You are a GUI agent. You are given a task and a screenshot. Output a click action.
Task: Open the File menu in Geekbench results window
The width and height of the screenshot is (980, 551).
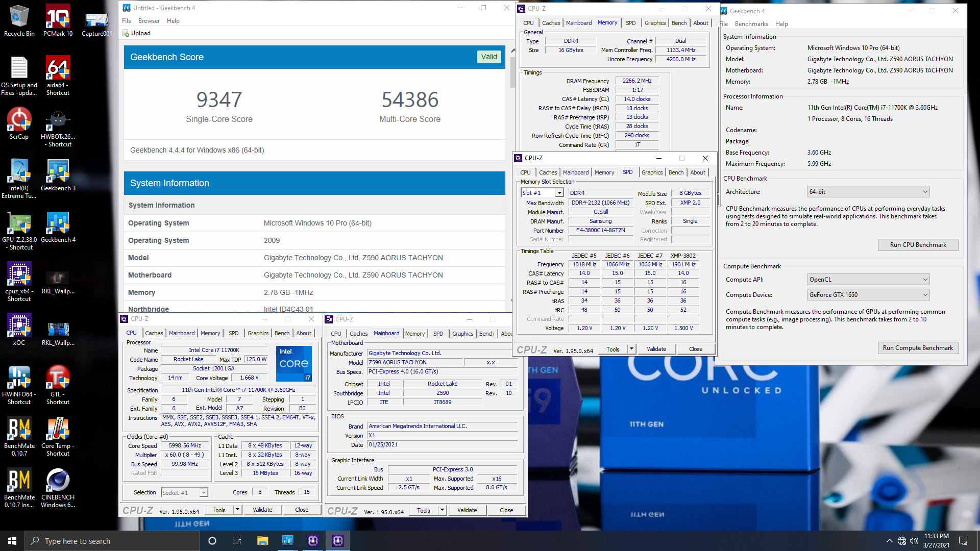[127, 21]
